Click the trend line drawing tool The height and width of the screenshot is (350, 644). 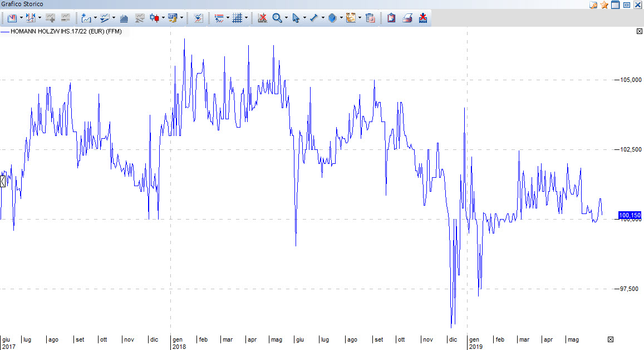tap(314, 18)
